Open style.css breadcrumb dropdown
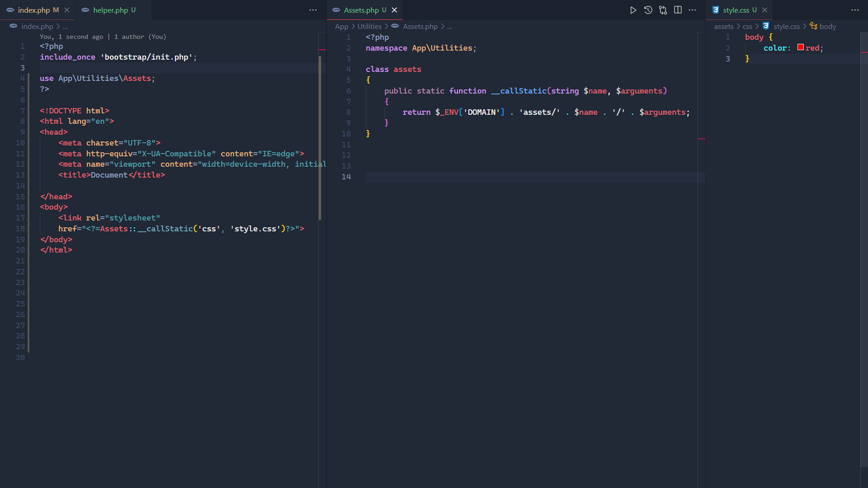 (x=786, y=26)
